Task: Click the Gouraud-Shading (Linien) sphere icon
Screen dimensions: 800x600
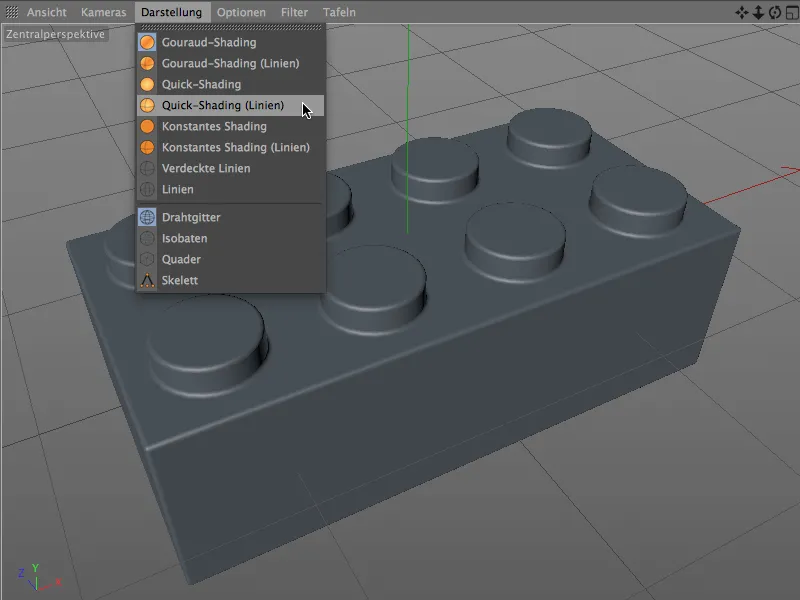Action: coord(147,63)
